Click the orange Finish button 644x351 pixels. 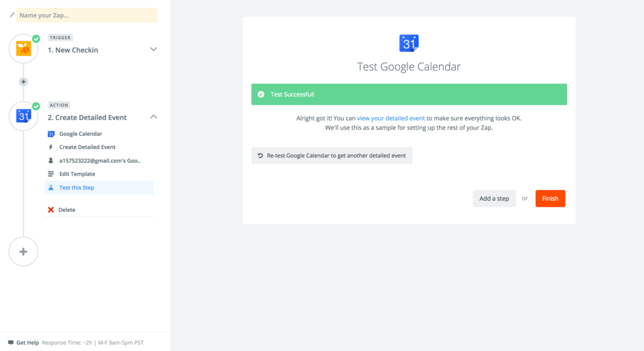coord(550,199)
